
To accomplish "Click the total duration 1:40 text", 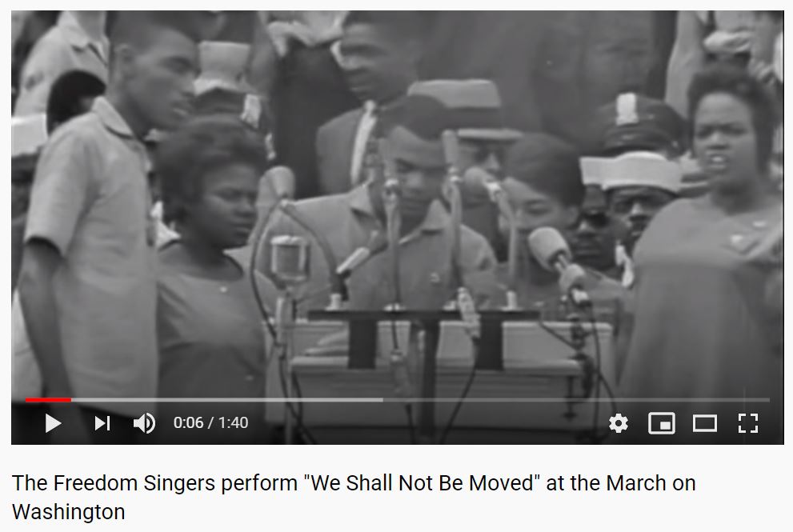I will [233, 422].
